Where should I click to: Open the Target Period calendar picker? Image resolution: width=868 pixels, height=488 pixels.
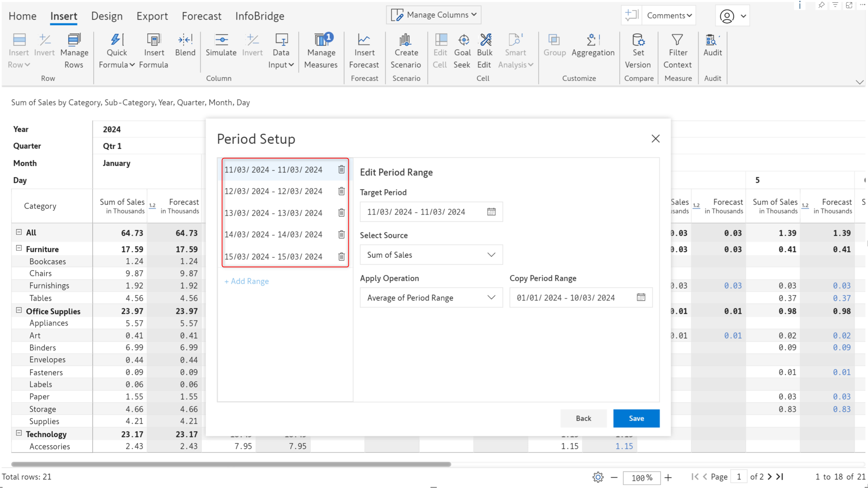491,212
